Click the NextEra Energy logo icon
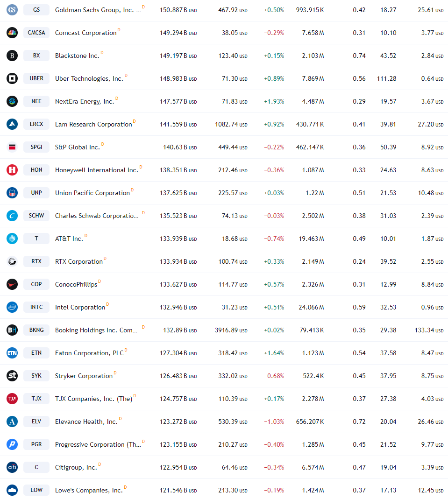448x499 pixels. (x=12, y=101)
